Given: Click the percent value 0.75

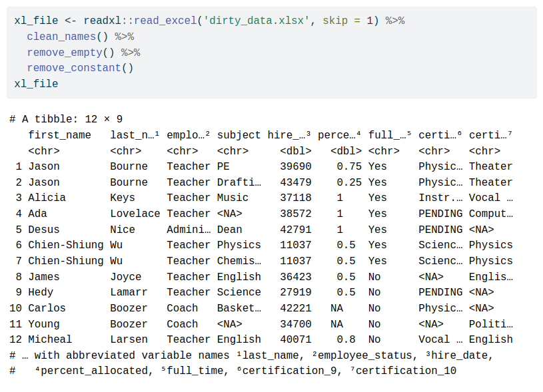Looking at the screenshot, I should click(x=349, y=166).
